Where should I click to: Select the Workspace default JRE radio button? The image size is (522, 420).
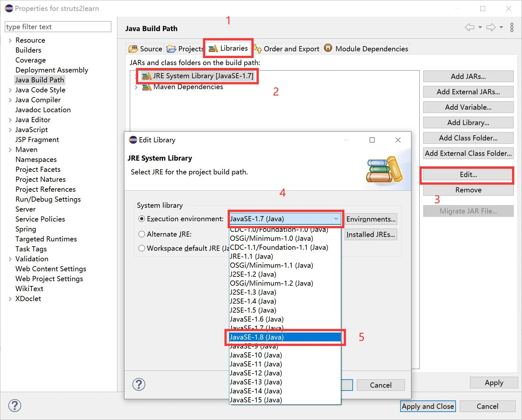point(142,248)
